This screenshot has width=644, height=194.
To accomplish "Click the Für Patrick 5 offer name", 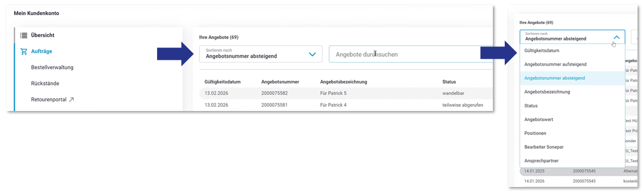I will click(x=333, y=94).
